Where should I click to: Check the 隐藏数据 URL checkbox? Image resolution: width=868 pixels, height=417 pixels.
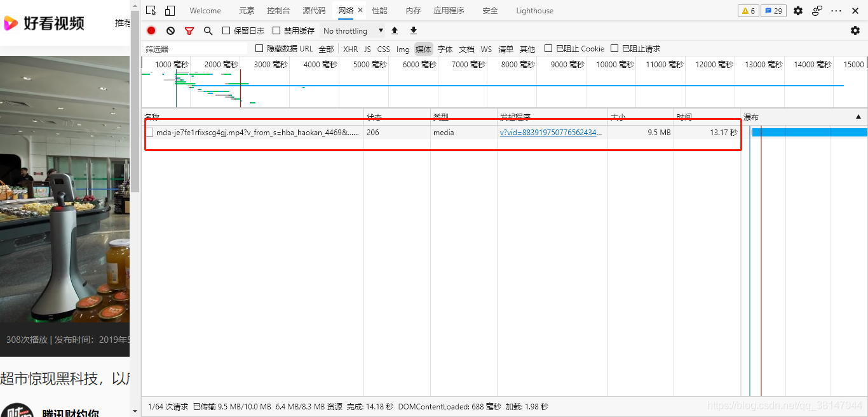[259, 49]
